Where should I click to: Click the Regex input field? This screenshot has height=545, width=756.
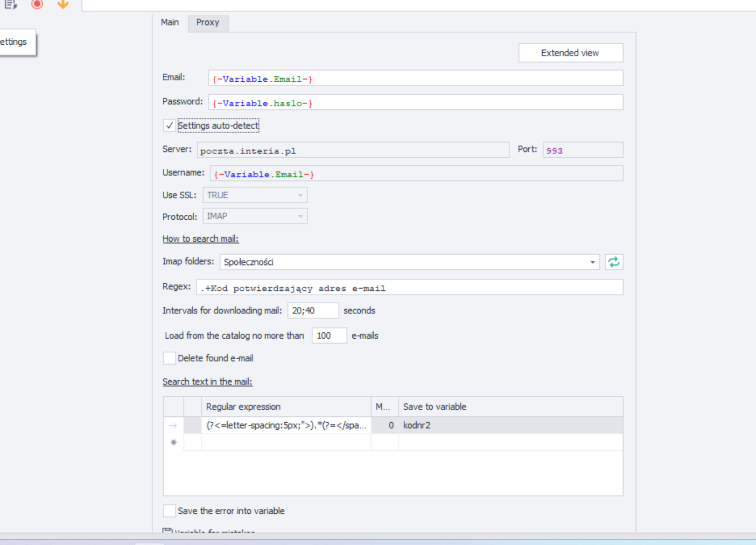[x=409, y=288]
